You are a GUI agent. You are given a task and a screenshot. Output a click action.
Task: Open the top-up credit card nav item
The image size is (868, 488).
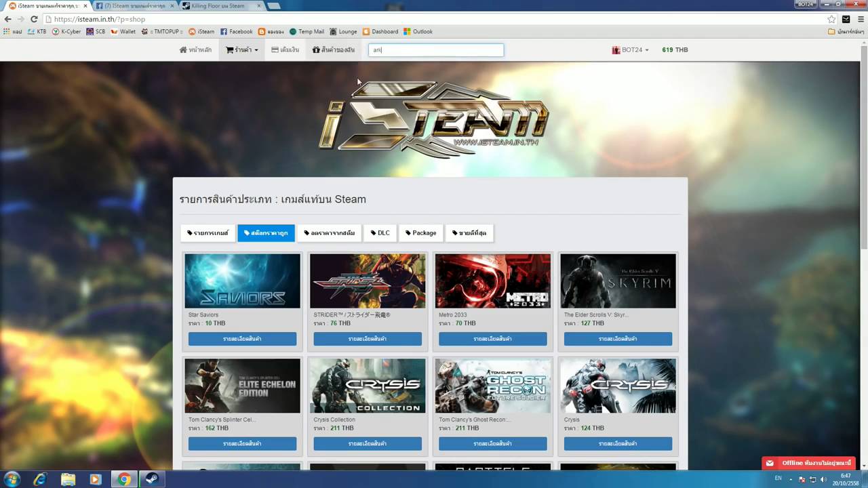click(285, 49)
